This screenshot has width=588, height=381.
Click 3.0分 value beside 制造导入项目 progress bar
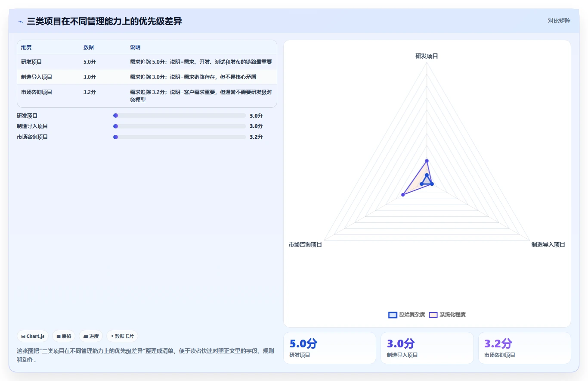tap(256, 126)
